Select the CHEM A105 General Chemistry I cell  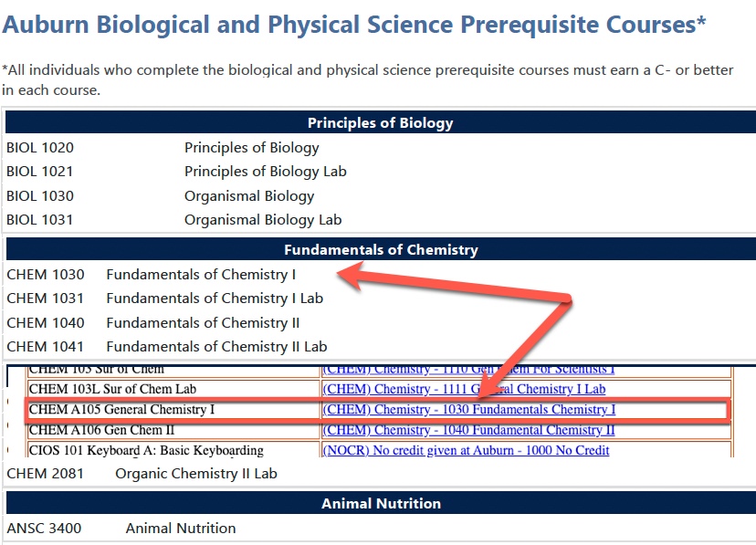[x=173, y=410]
